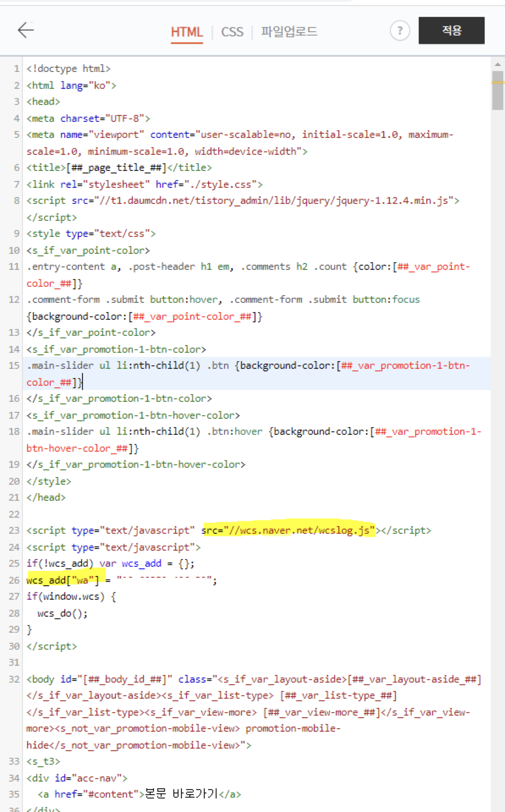This screenshot has width=505, height=812.
Task: Switch to the CSS tab
Action: click(x=232, y=32)
